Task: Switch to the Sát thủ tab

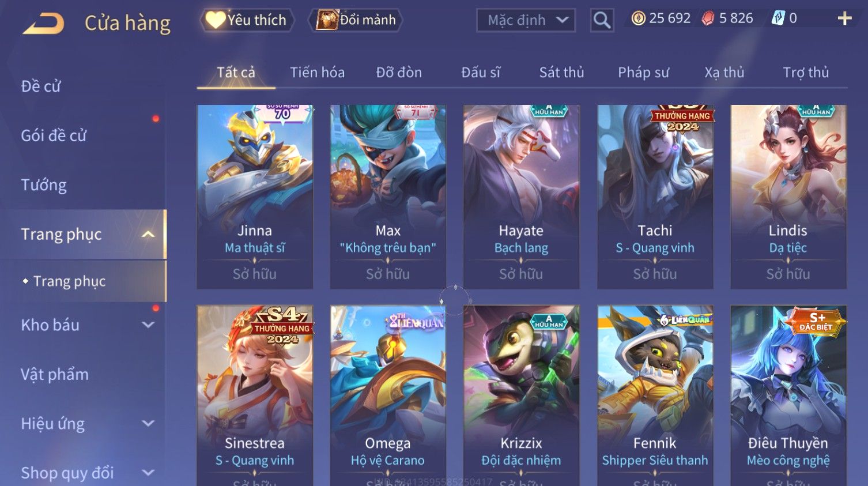Action: tap(561, 72)
